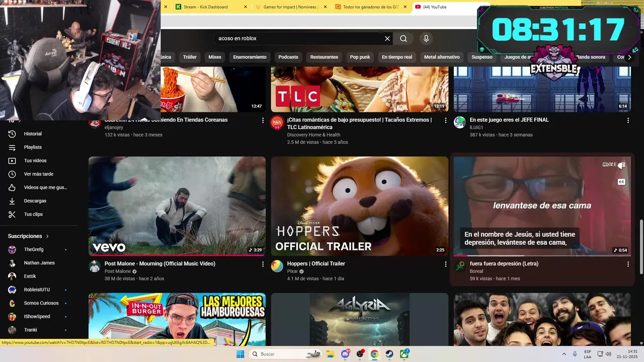The image size is (644, 362).
Task: Open options for Post Malone Mourning video
Action: (263, 264)
